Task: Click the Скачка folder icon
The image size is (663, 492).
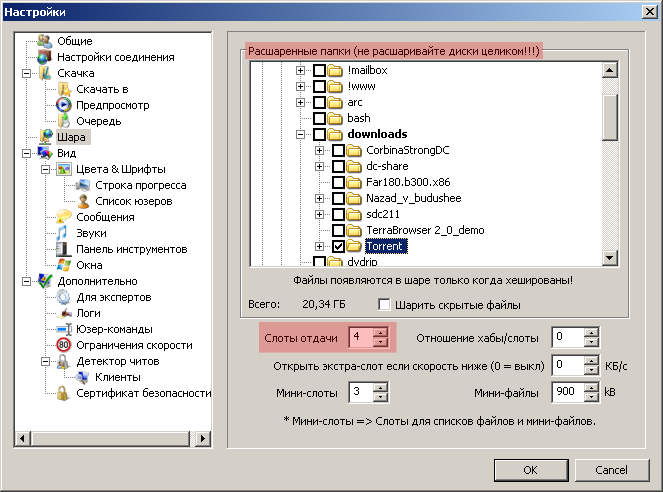Action: [x=44, y=73]
